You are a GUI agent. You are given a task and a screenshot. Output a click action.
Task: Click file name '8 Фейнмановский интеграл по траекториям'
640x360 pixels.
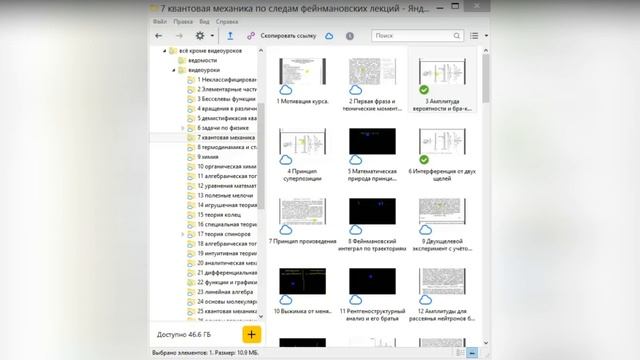pos(372,245)
